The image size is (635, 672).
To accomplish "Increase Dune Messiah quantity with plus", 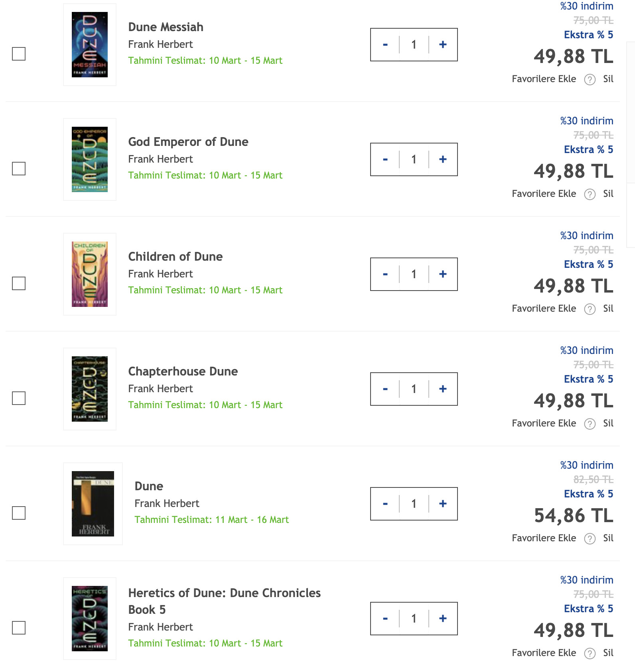I will 443,45.
